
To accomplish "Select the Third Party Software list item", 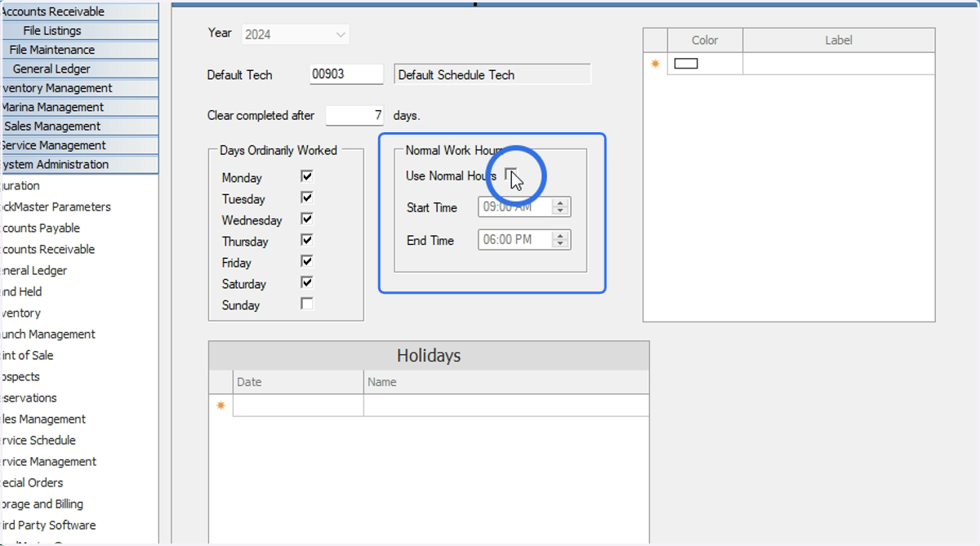I will pyautogui.click(x=47, y=525).
